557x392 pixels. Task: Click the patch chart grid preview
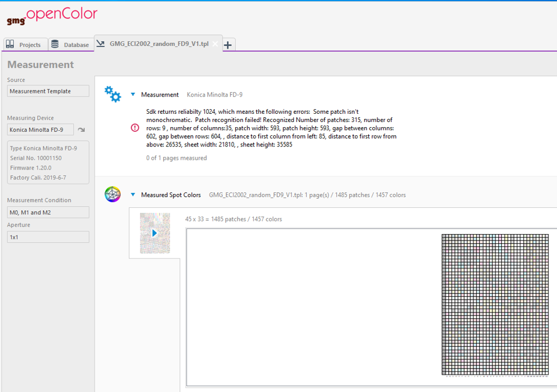(495, 304)
